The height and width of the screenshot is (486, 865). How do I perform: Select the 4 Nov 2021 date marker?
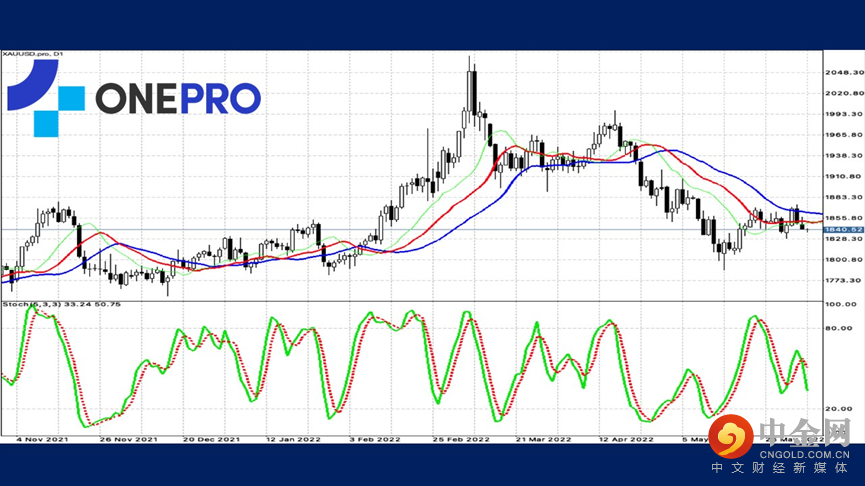click(x=42, y=440)
